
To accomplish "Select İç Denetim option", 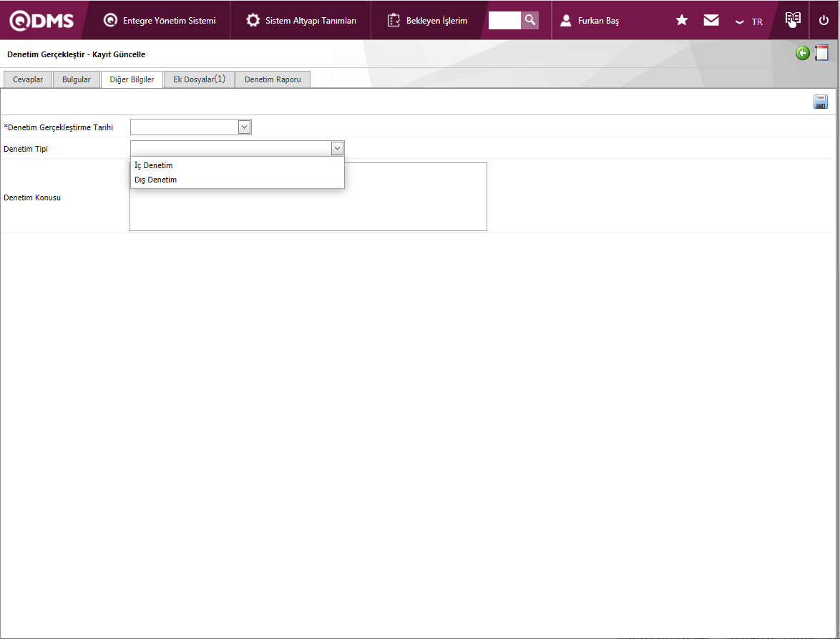I will pyautogui.click(x=154, y=165).
